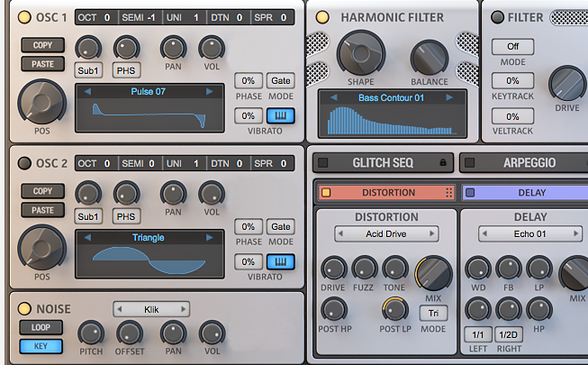Toggle the NOISE section power LED
The image size is (588, 365).
[24, 308]
